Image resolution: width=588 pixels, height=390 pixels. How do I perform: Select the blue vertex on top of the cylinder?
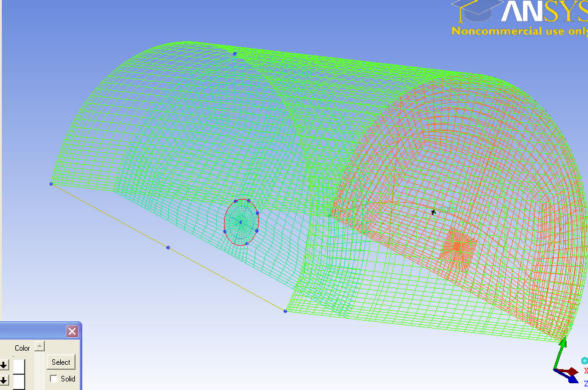click(x=234, y=54)
